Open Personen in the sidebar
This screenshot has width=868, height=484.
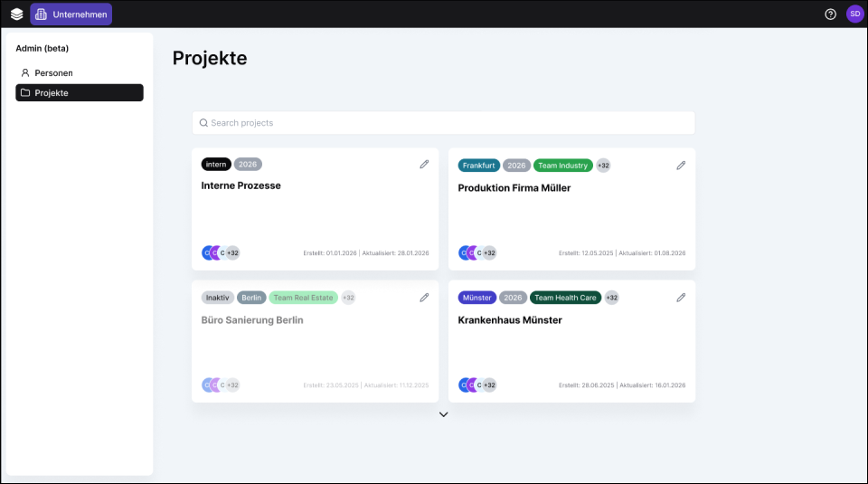pos(53,72)
